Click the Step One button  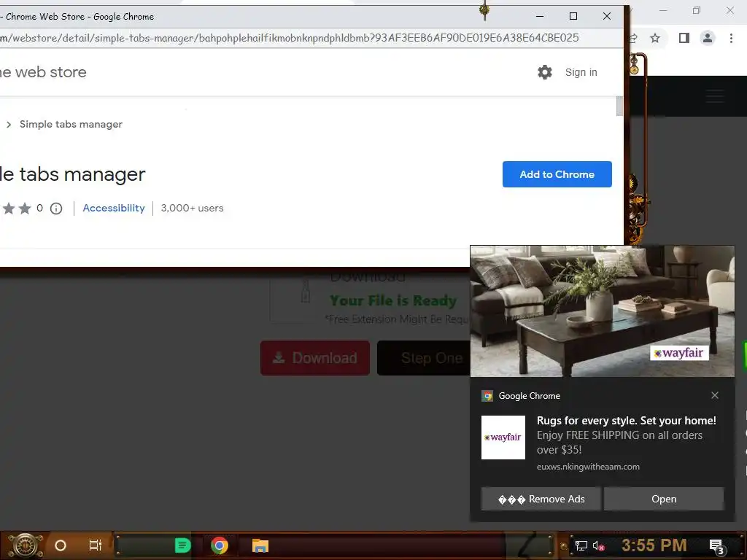point(424,358)
